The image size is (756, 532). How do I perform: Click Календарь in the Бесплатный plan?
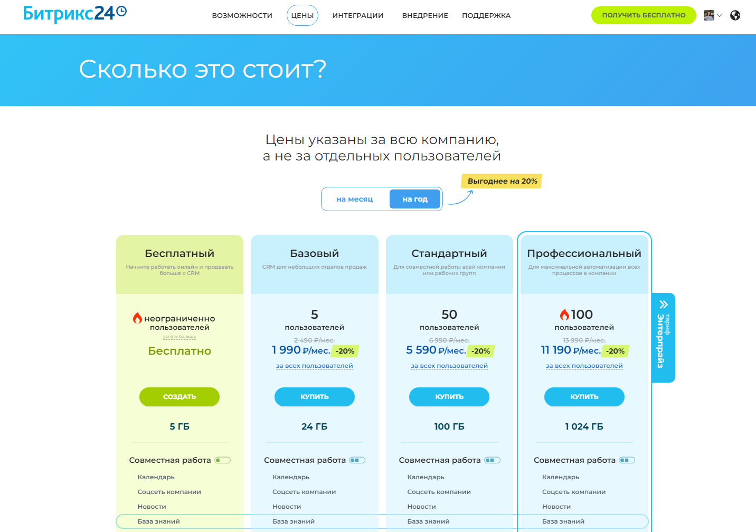(x=156, y=477)
